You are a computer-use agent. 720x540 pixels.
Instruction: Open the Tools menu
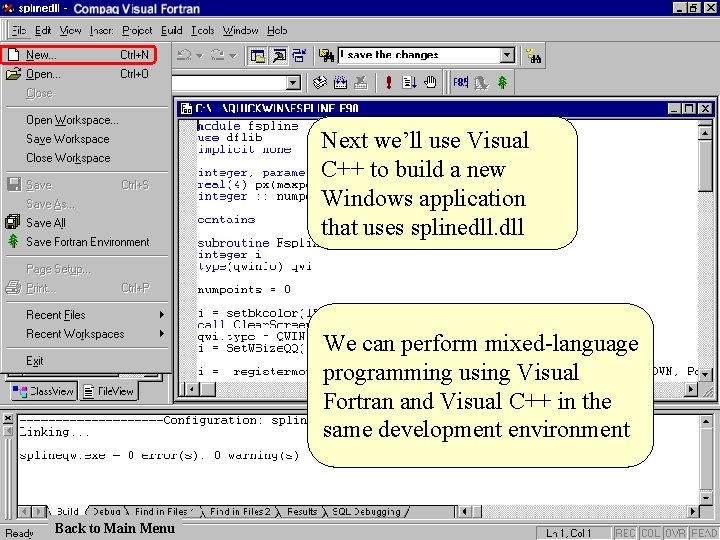pos(202,30)
